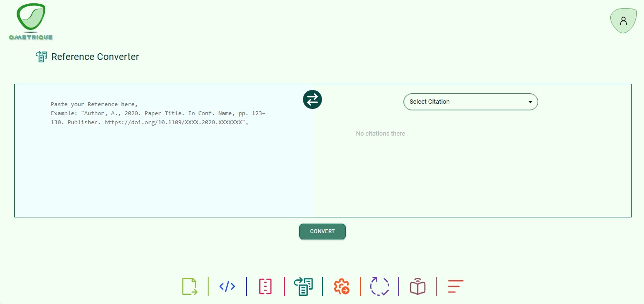Viewport: 644px width, 304px height.
Task: Open the green file export tool
Action: pos(189,286)
